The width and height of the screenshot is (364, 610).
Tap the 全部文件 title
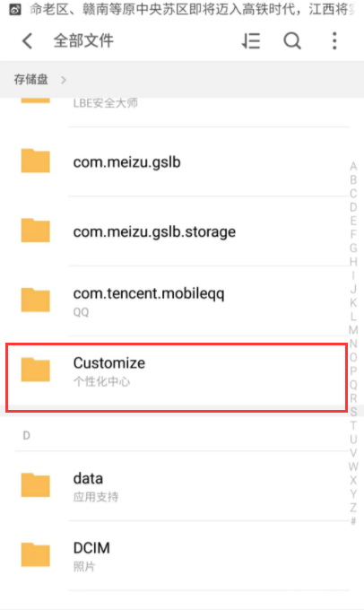pos(83,41)
